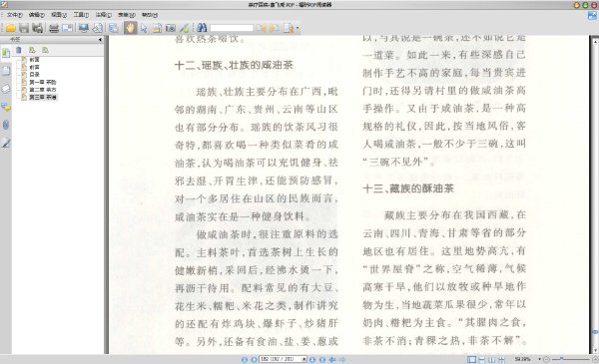Go to first page in status bar

[x=245, y=359]
